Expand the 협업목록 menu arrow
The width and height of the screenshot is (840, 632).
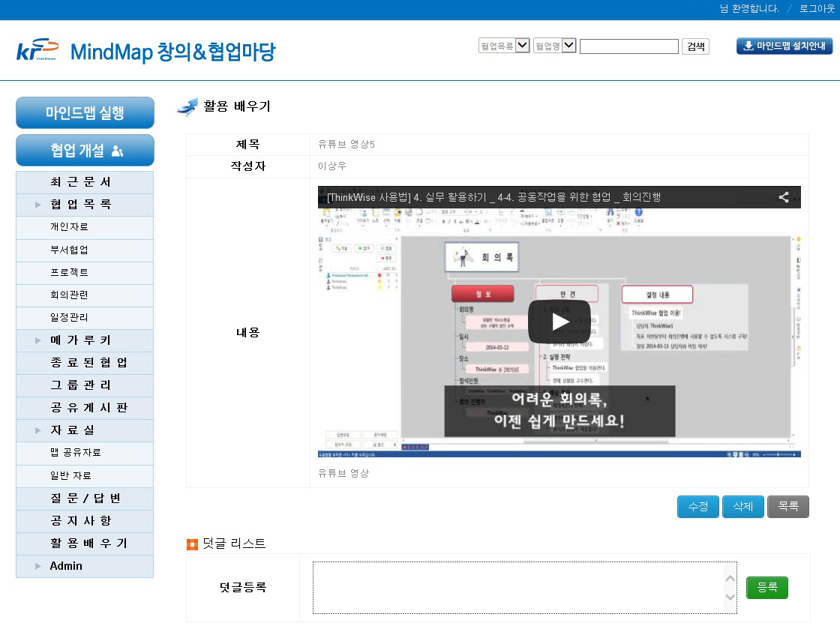click(x=37, y=205)
